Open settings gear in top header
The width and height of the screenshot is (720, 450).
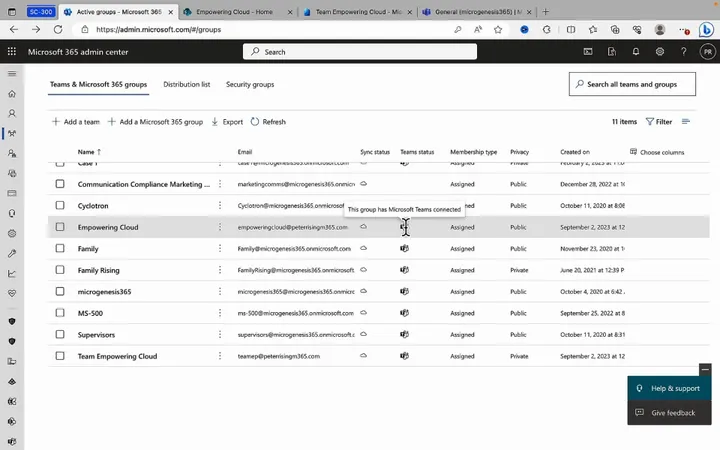coord(660,51)
